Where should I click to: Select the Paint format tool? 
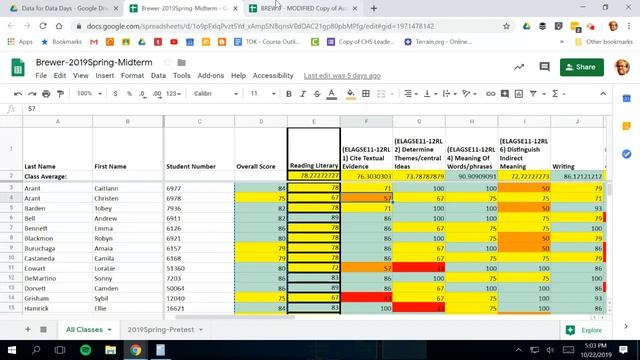[x=60, y=94]
